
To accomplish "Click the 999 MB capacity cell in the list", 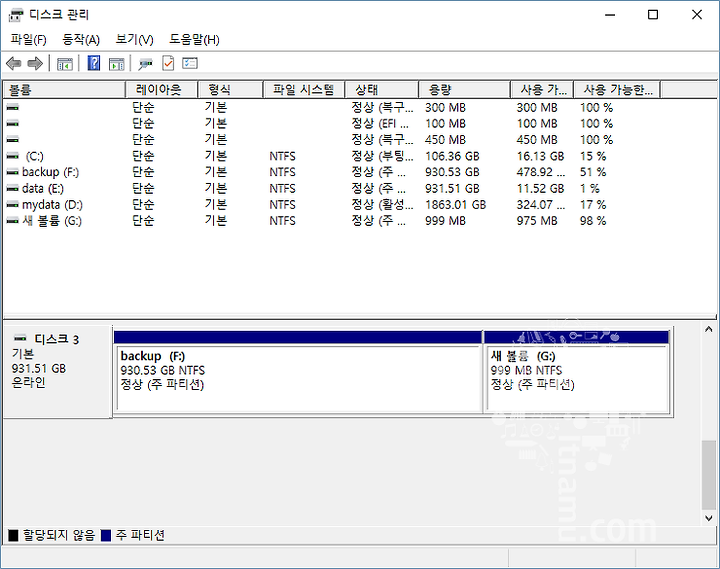I will pyautogui.click(x=445, y=221).
